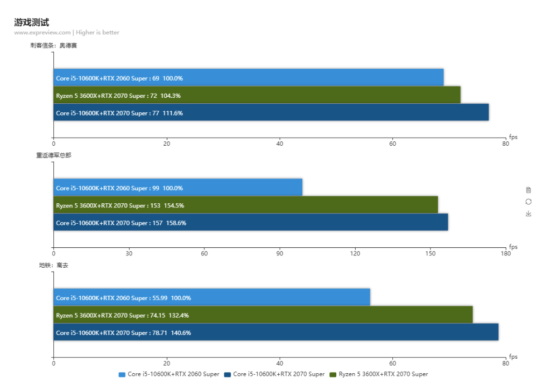Toggle Core i5-10600K+RTX 2070 Super legend swatch
The height and width of the screenshot is (392, 559).
point(228,375)
